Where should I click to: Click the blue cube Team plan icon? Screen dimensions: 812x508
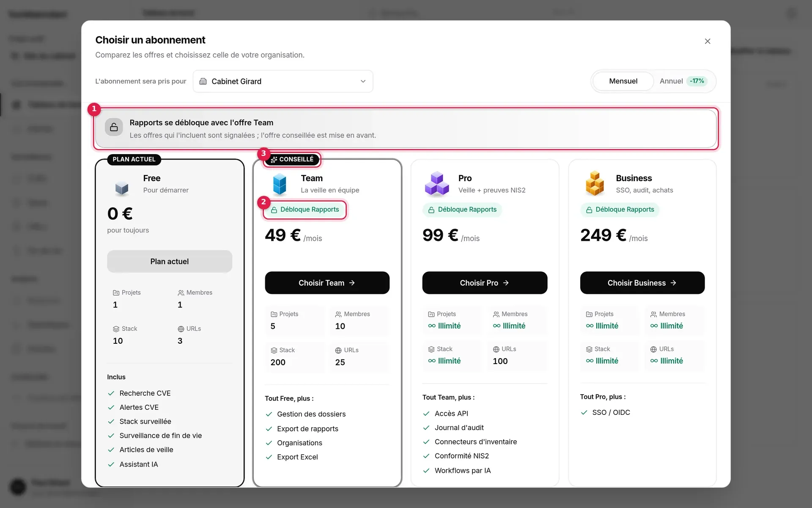click(280, 184)
